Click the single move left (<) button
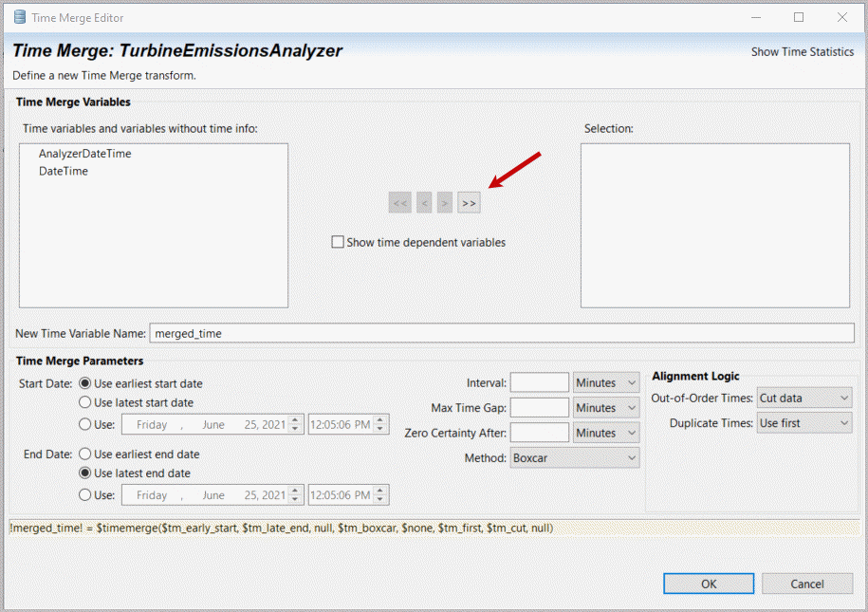This screenshot has height=612, width=868. 424,202
